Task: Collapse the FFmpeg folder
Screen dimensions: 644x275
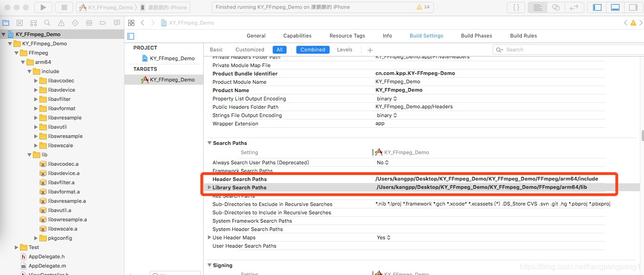Action: point(17,53)
